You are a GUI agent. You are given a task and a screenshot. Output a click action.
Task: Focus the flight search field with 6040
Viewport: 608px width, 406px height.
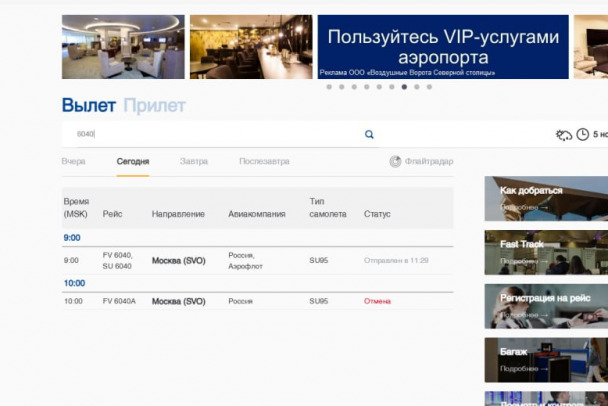coord(210,135)
